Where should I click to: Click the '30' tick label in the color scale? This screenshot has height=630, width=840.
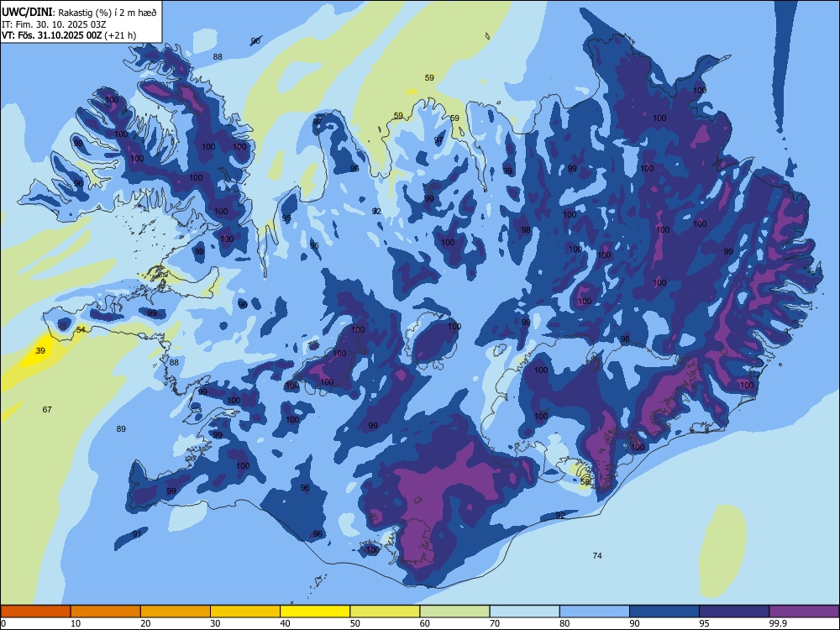(215, 623)
